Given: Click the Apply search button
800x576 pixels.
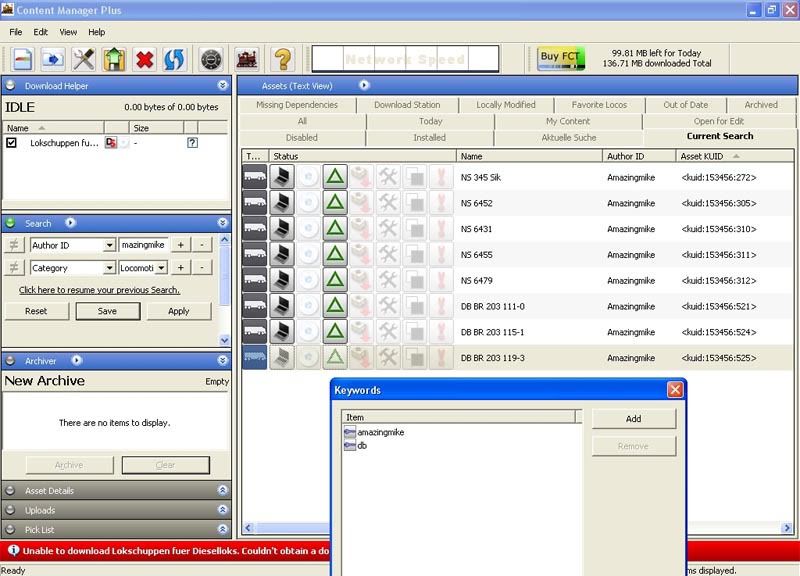Looking at the screenshot, I should pos(179,311).
